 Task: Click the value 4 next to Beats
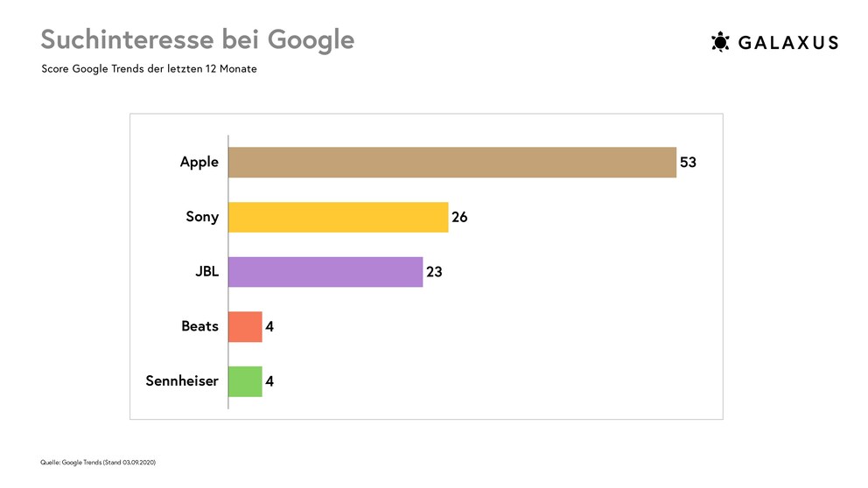(269, 326)
